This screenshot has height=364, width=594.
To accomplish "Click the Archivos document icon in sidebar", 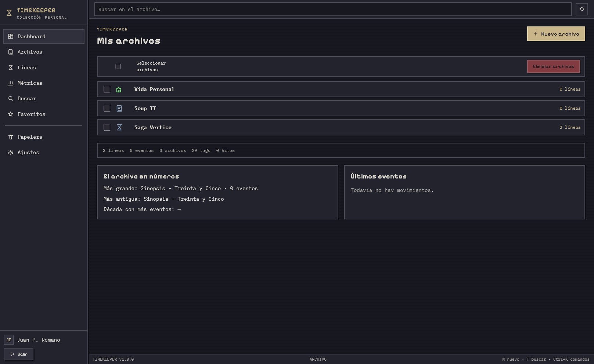I will point(11,52).
